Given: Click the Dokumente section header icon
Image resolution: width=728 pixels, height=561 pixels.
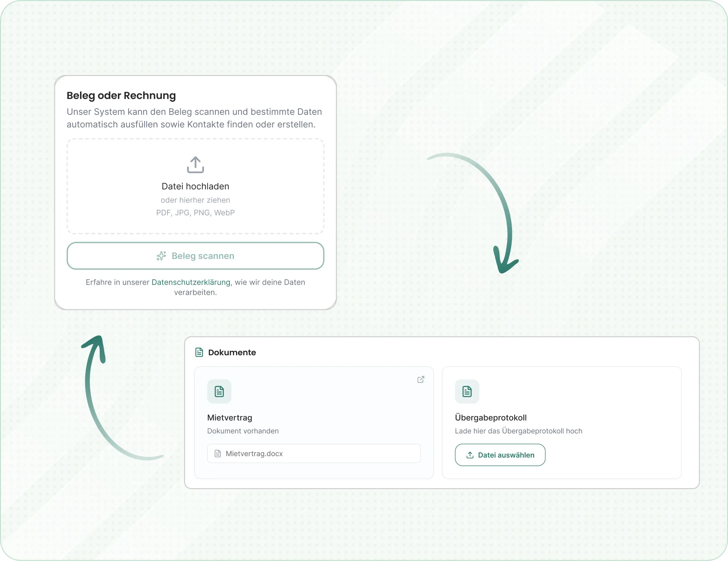Looking at the screenshot, I should [x=199, y=352].
